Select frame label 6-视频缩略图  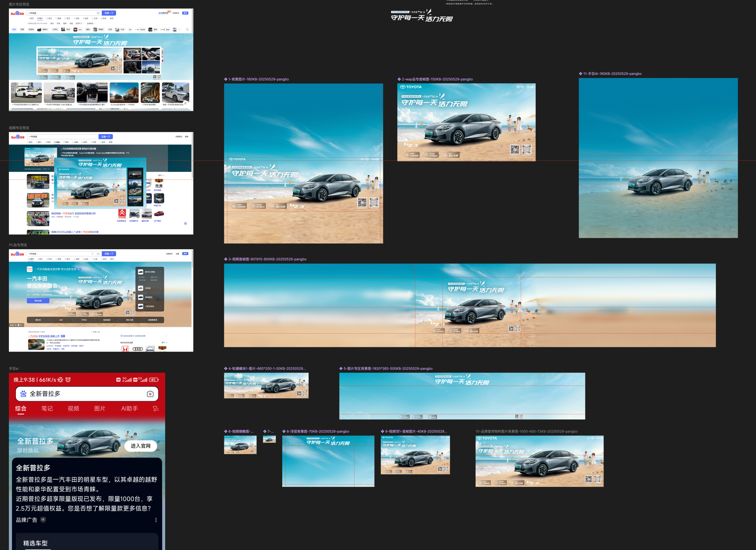[x=241, y=431]
